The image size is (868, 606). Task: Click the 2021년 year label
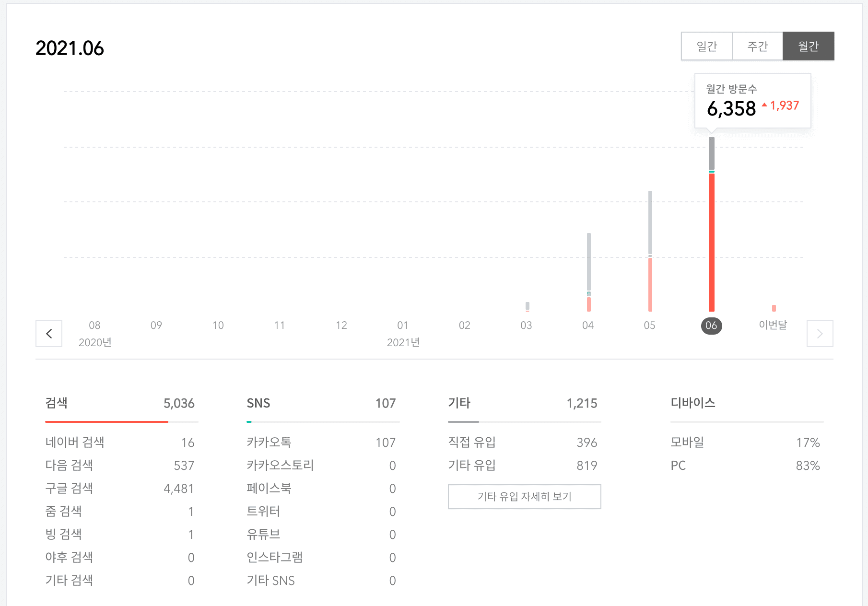(403, 342)
